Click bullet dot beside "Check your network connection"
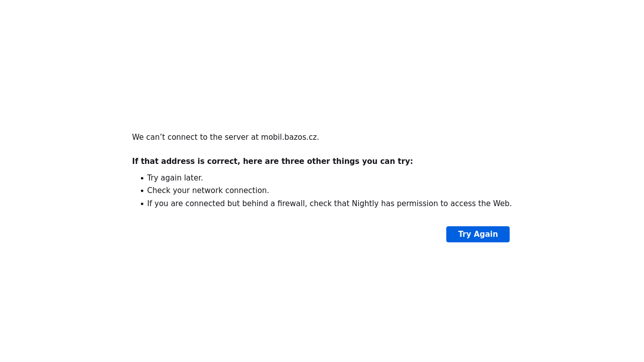Image resolution: width=644 pixels, height=362 pixels. pos(142,191)
